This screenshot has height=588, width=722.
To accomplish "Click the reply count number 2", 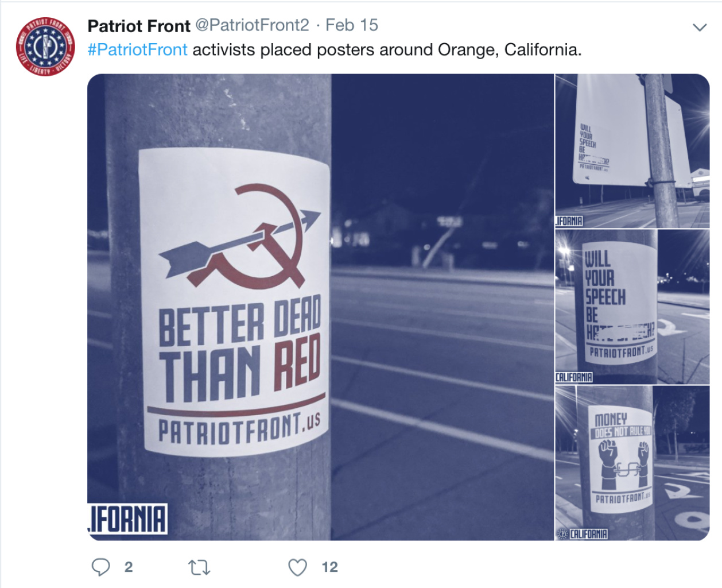I will pyautogui.click(x=129, y=567).
